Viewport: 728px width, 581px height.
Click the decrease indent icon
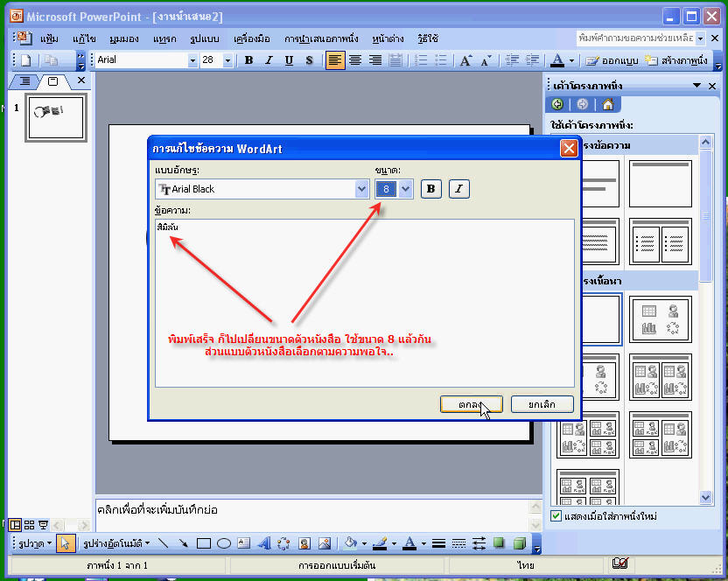coord(513,60)
